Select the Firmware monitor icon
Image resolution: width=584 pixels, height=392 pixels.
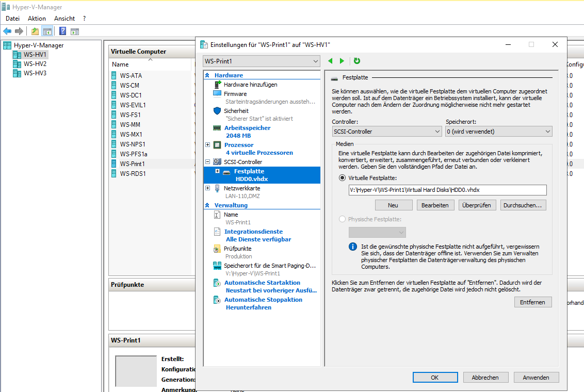point(217,93)
